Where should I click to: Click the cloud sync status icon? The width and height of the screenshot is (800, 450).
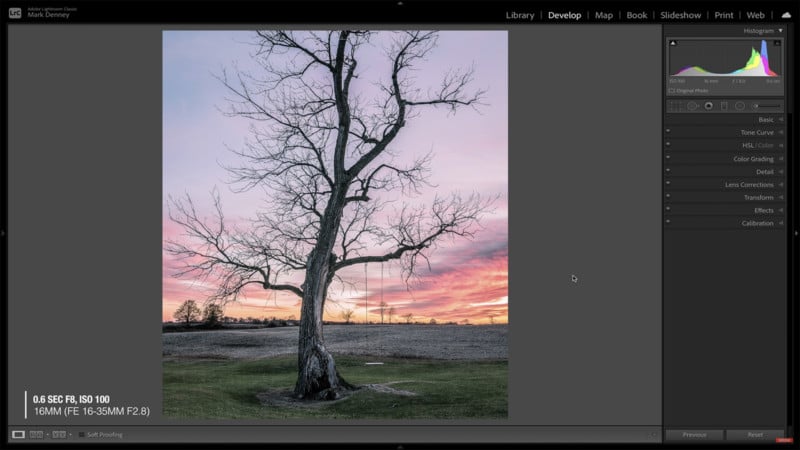click(785, 15)
